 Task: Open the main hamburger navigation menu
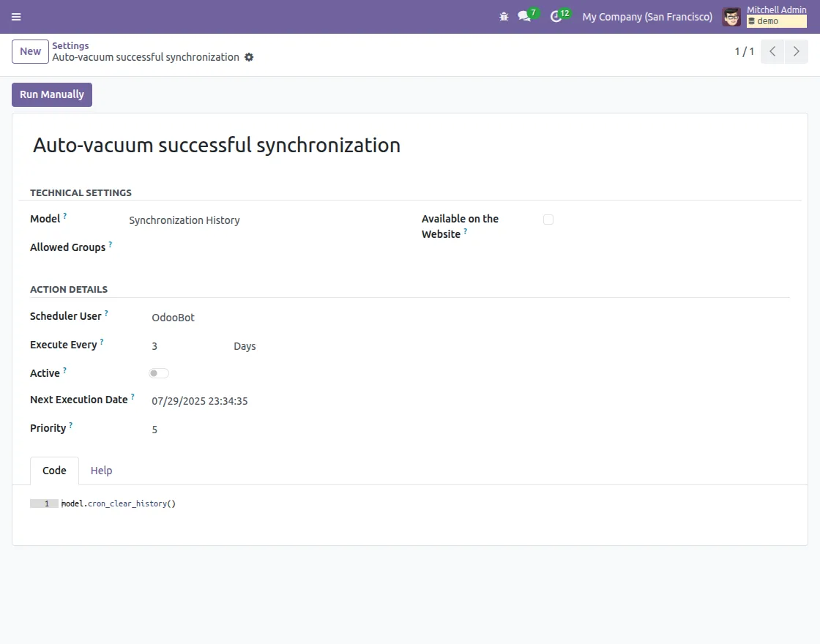(x=16, y=17)
